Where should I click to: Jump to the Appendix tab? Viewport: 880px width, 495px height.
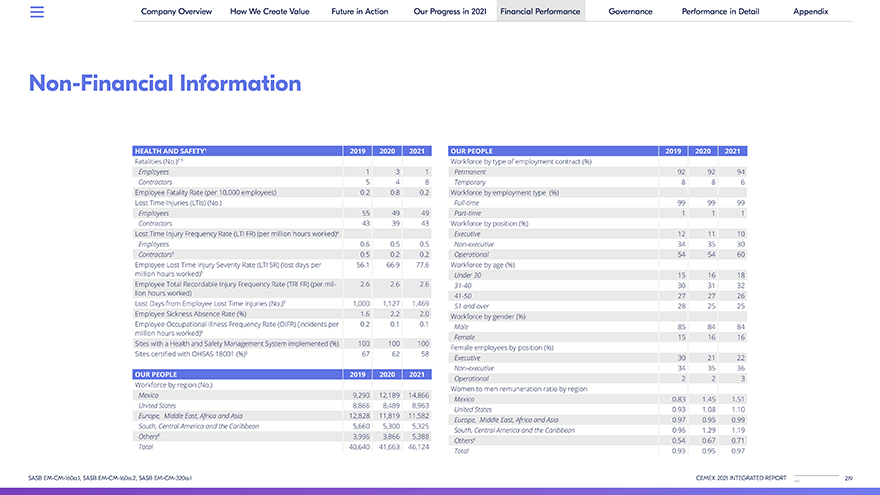click(810, 11)
